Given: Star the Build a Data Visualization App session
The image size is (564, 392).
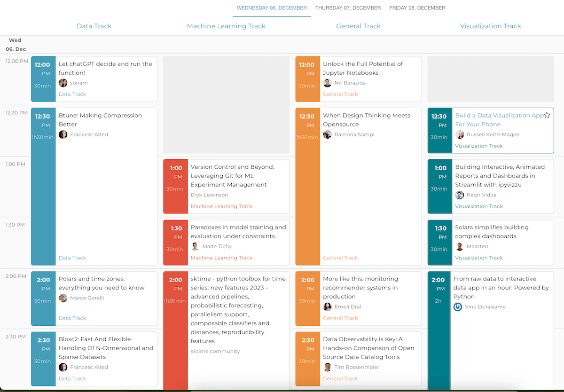Looking at the screenshot, I should click(x=547, y=115).
